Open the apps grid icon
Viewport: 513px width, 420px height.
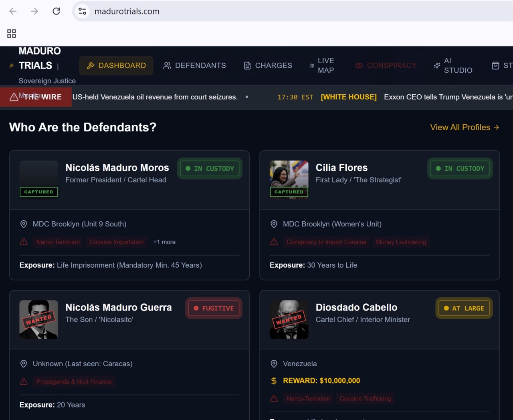12,34
